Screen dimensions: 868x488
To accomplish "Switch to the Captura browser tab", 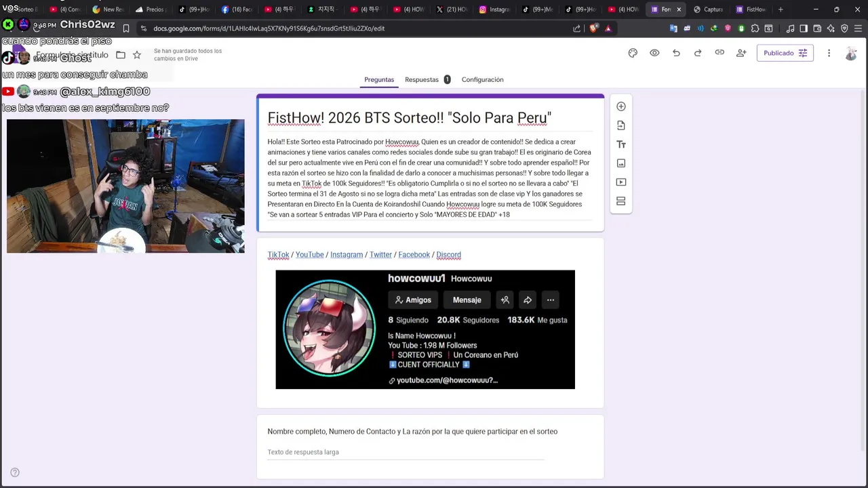I will (709, 9).
